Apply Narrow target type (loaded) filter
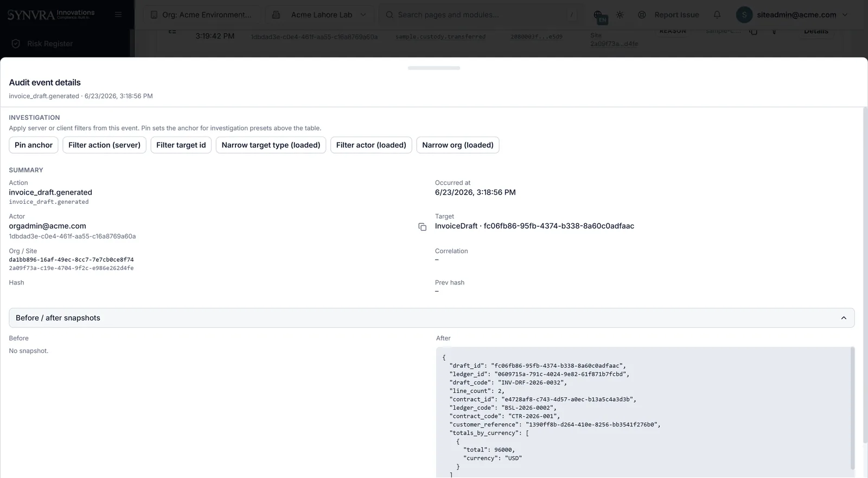This screenshot has width=868, height=478. coord(271,145)
